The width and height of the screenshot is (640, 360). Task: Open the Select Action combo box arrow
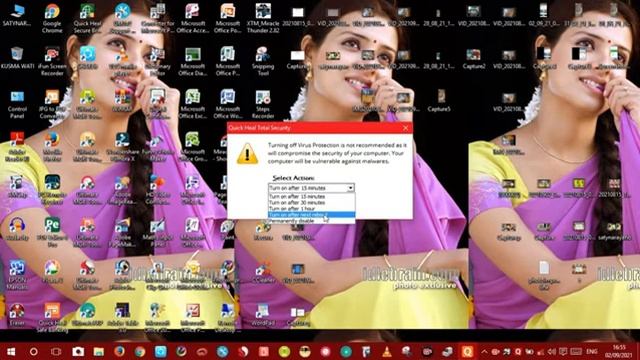click(x=350, y=188)
